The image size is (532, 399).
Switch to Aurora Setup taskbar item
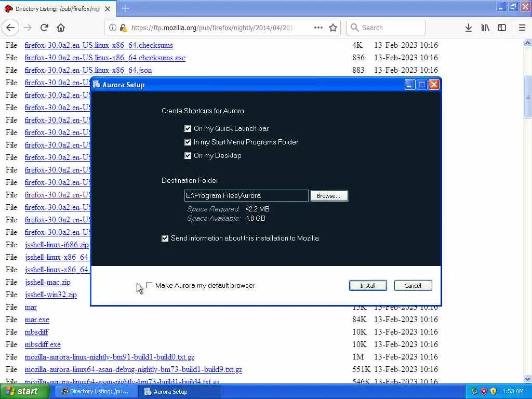[x=180, y=392]
